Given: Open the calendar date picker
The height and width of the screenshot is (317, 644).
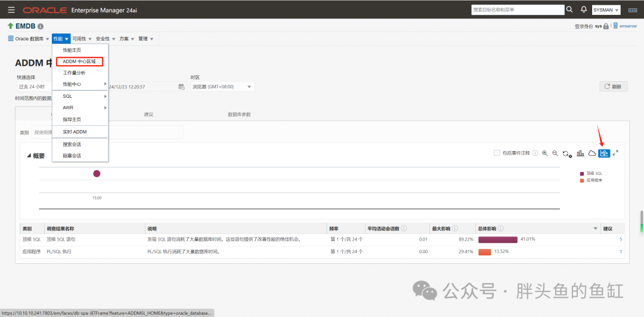Looking at the screenshot, I should [181, 87].
